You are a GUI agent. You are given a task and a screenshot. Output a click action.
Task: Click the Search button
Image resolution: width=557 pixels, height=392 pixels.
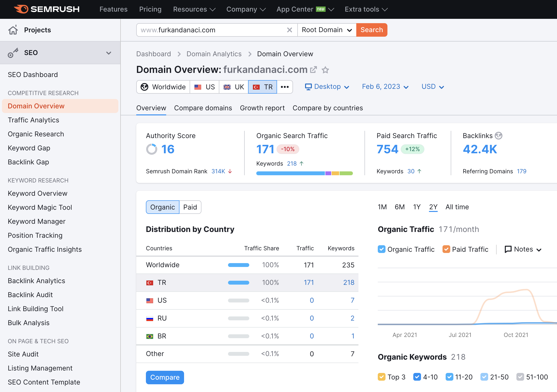pyautogui.click(x=371, y=30)
